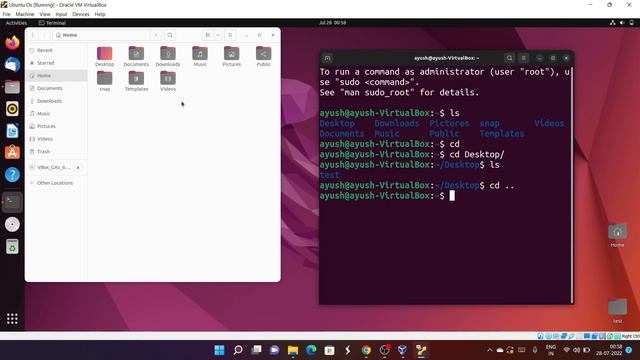Open the VirtualBox File menu
The image size is (640, 360).
point(7,14)
